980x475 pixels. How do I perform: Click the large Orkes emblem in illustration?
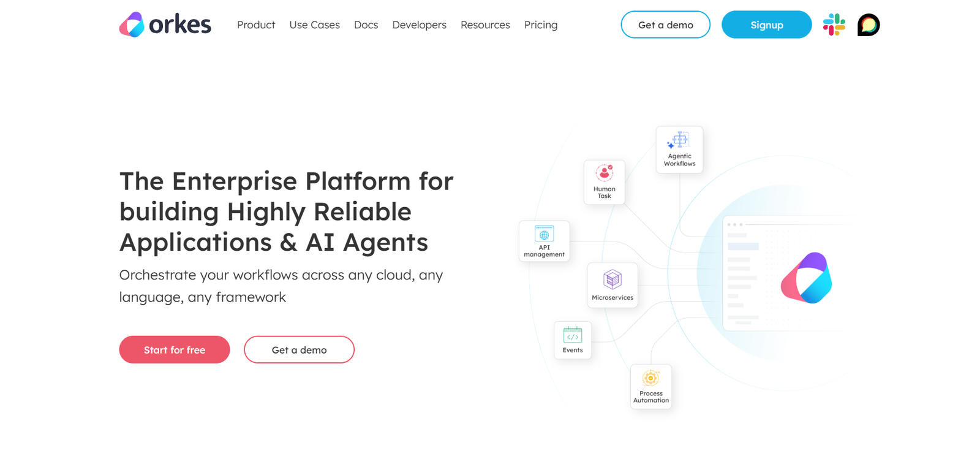[806, 278]
